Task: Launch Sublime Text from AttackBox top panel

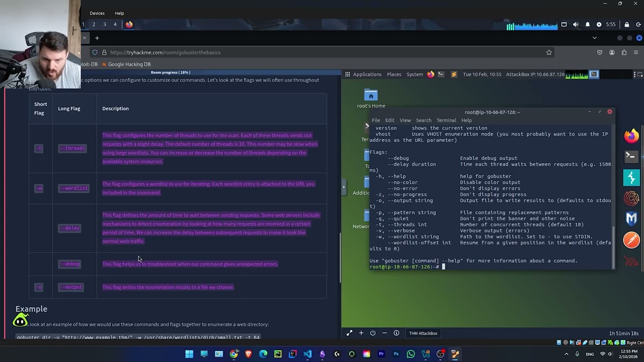Action: (454, 74)
